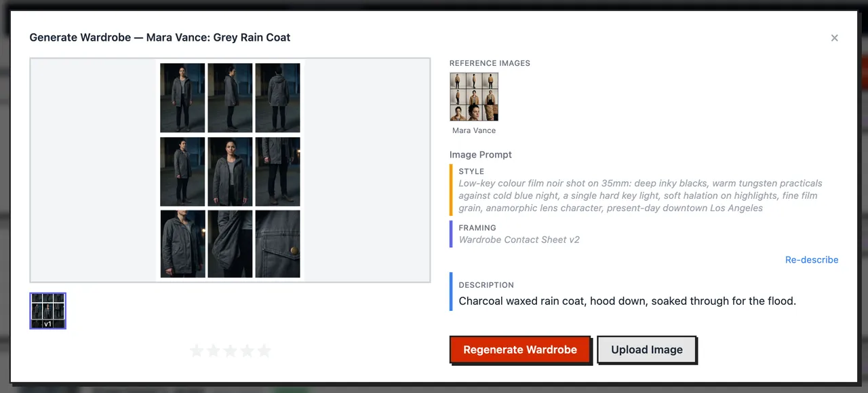
Task: Rate the wardrobe five stars
Action: tap(264, 350)
